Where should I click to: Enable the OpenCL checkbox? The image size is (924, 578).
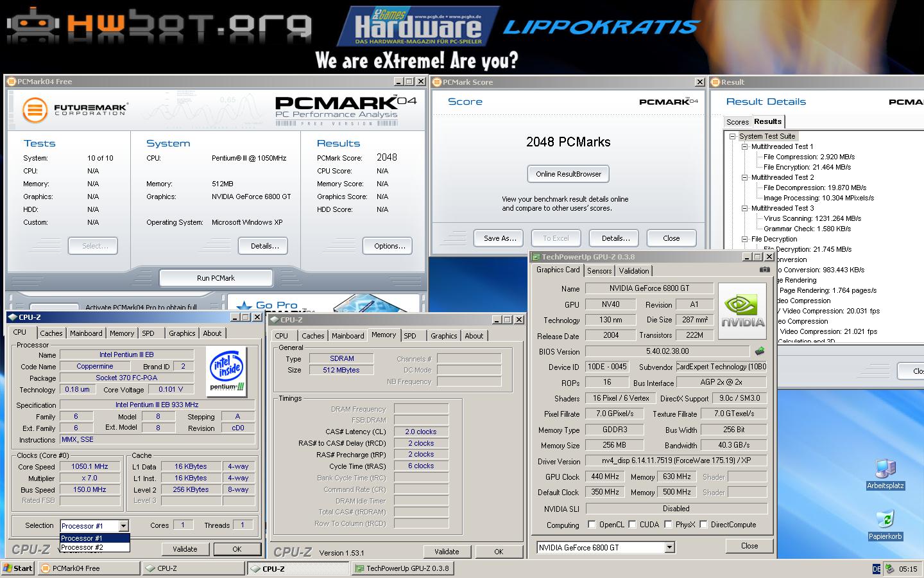[592, 525]
